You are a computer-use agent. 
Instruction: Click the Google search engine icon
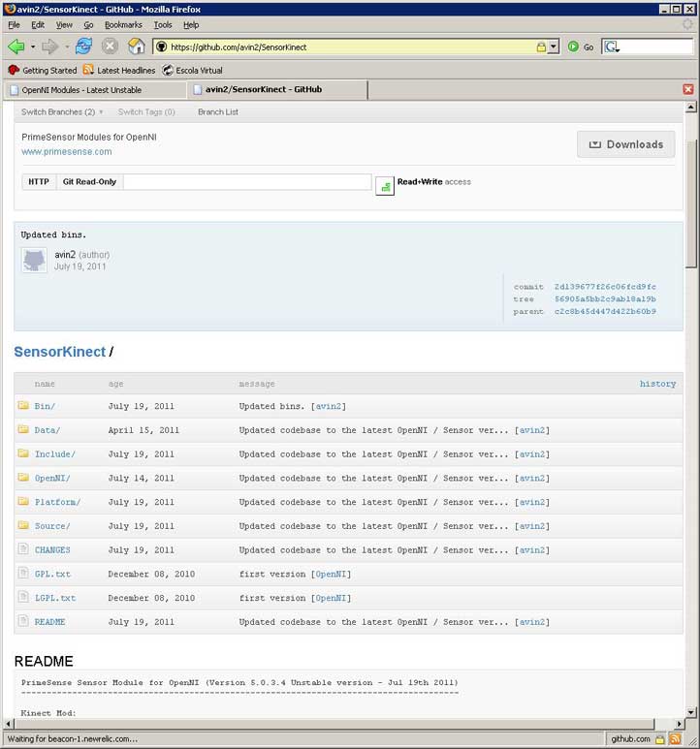tap(612, 47)
